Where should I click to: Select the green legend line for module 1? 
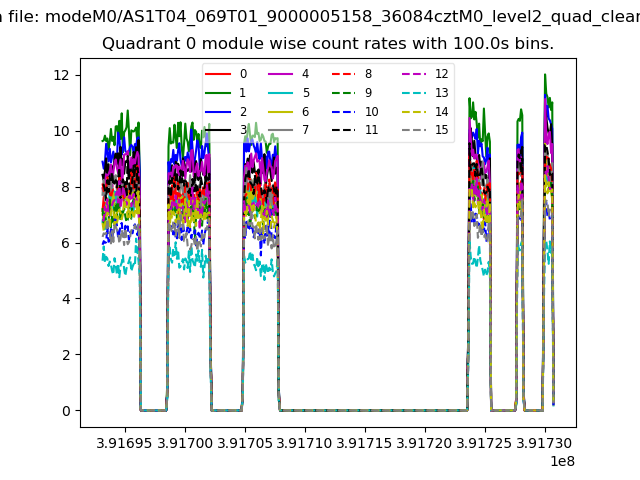pyautogui.click(x=225, y=93)
